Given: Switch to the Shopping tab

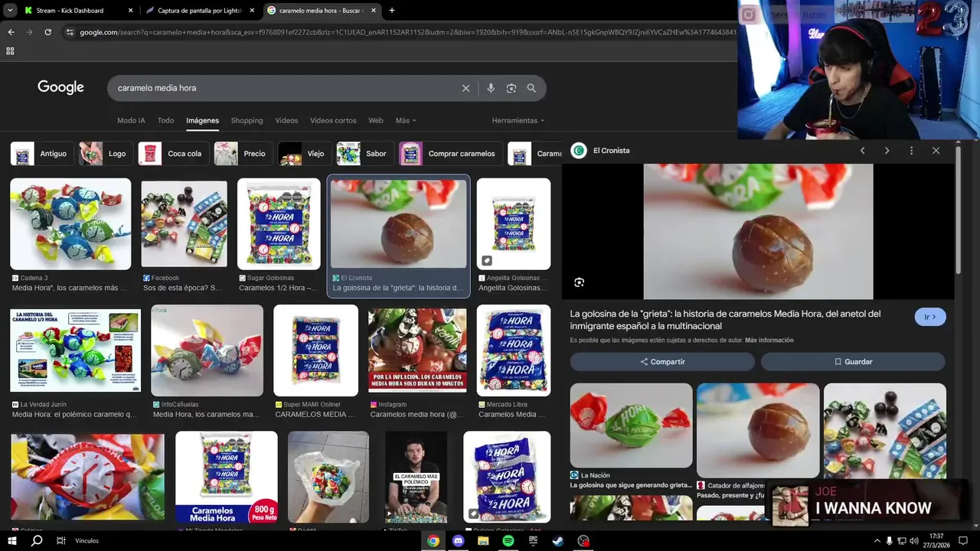Looking at the screenshot, I should tap(247, 120).
